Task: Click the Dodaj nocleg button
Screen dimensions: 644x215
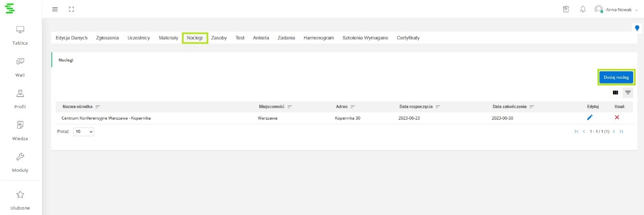Action: [x=616, y=78]
